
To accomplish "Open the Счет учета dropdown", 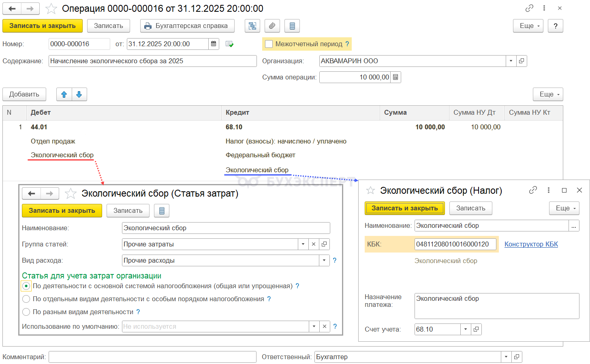I will 466,330.
